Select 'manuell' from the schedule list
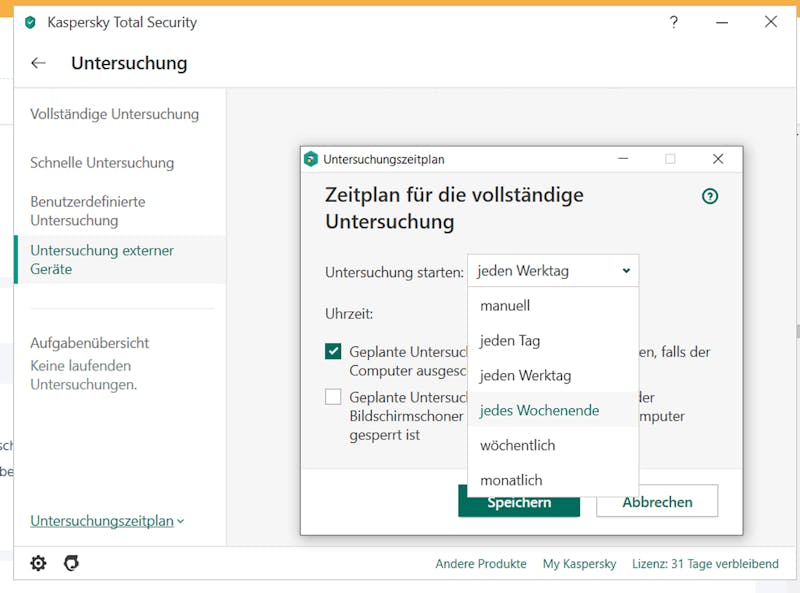800x593 pixels. 553,306
